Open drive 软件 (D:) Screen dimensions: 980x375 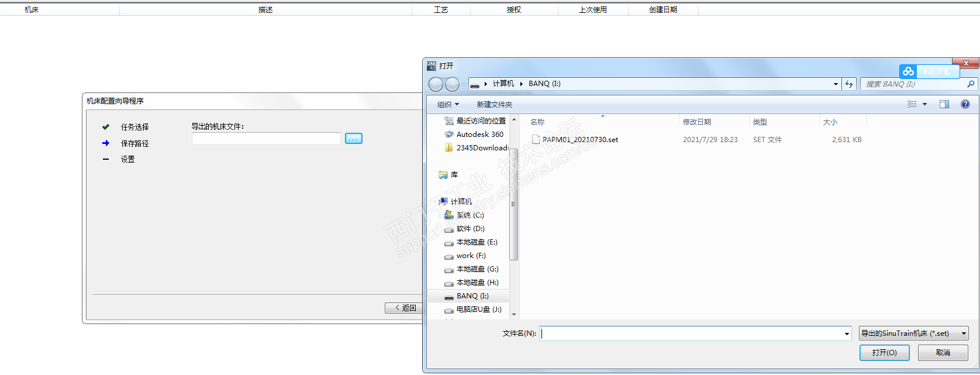coord(464,228)
